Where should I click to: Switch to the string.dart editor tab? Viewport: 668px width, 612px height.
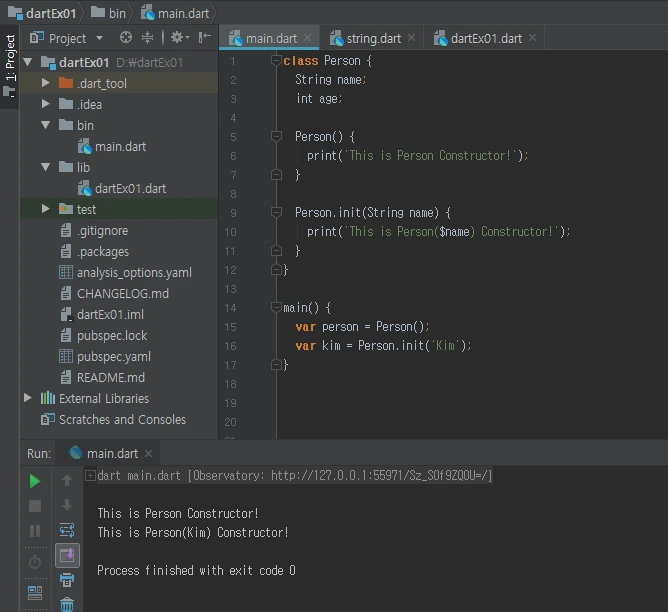pos(373,39)
